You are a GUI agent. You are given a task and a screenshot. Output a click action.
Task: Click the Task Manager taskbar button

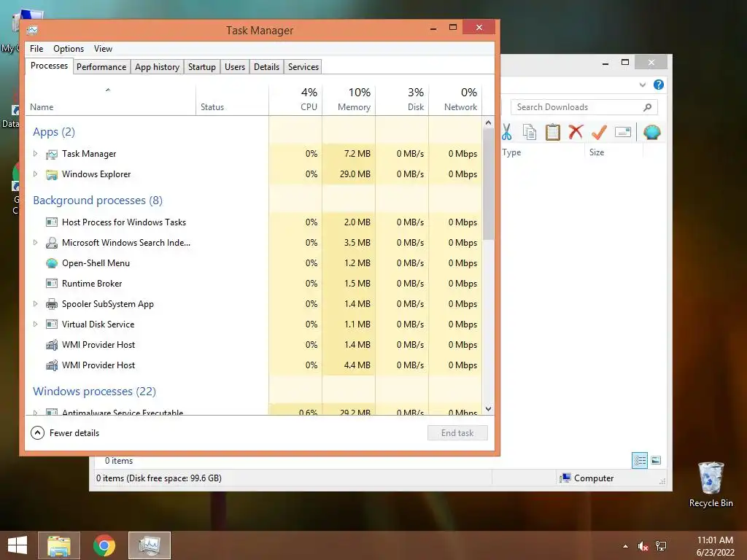(150, 545)
